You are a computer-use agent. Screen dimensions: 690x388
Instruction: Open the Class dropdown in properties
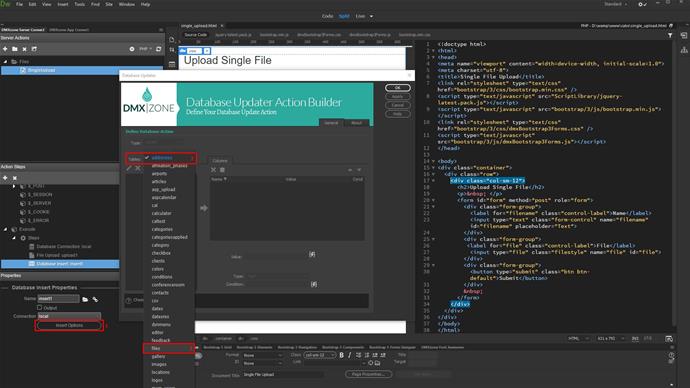pyautogui.click(x=320, y=355)
